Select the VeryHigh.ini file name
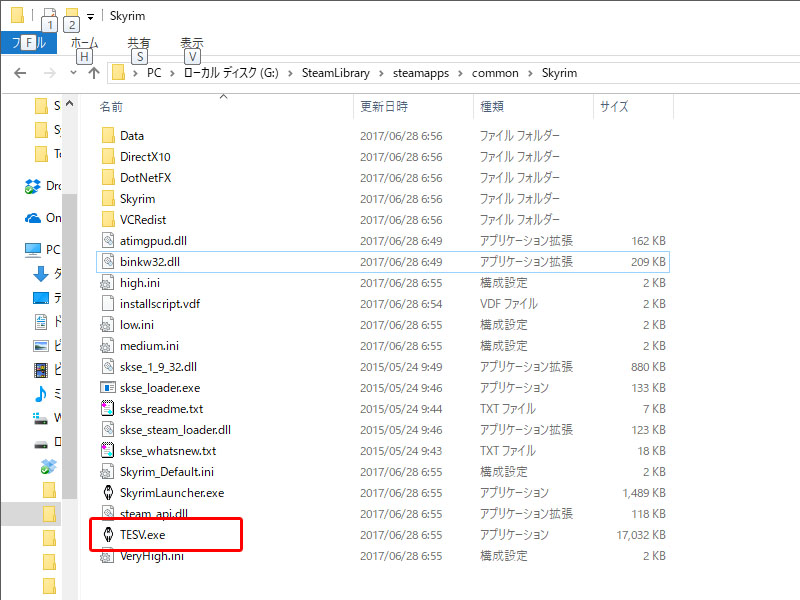 (152, 556)
